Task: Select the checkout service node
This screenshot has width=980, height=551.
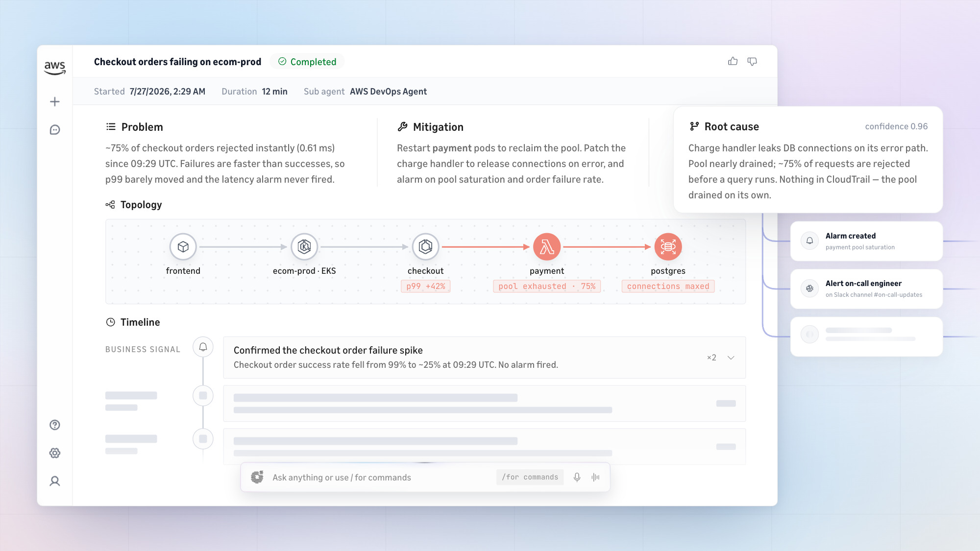Action: pos(426,247)
